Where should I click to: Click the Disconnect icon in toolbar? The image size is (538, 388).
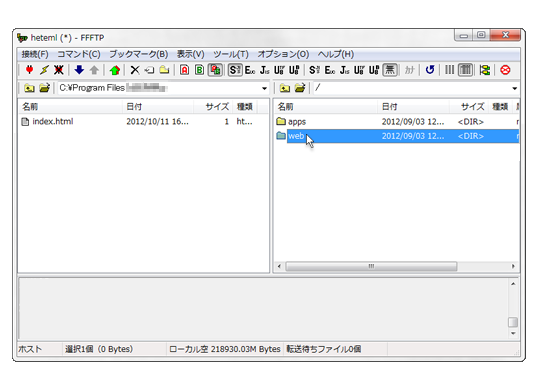59,70
